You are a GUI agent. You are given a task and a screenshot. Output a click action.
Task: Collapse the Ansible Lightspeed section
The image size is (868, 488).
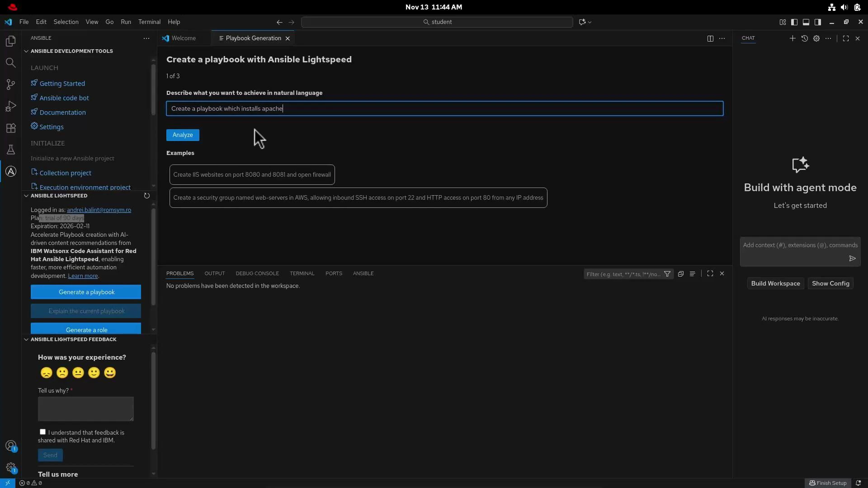(x=26, y=196)
